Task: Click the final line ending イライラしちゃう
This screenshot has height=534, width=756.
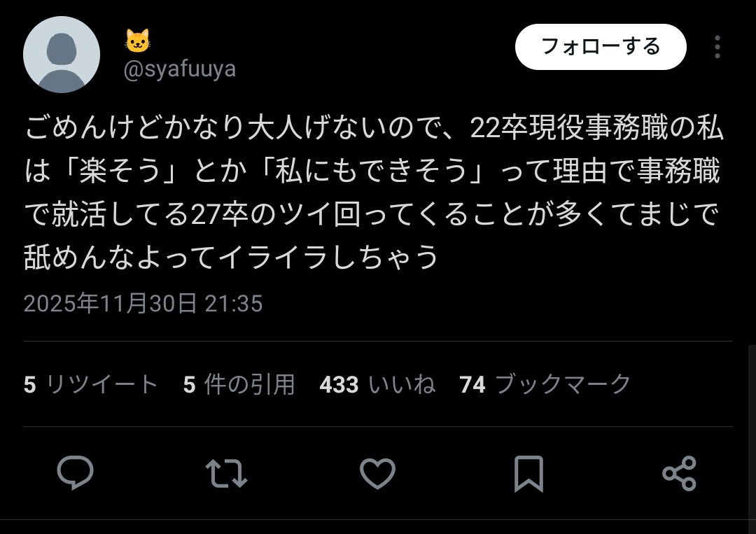Action: click(232, 256)
